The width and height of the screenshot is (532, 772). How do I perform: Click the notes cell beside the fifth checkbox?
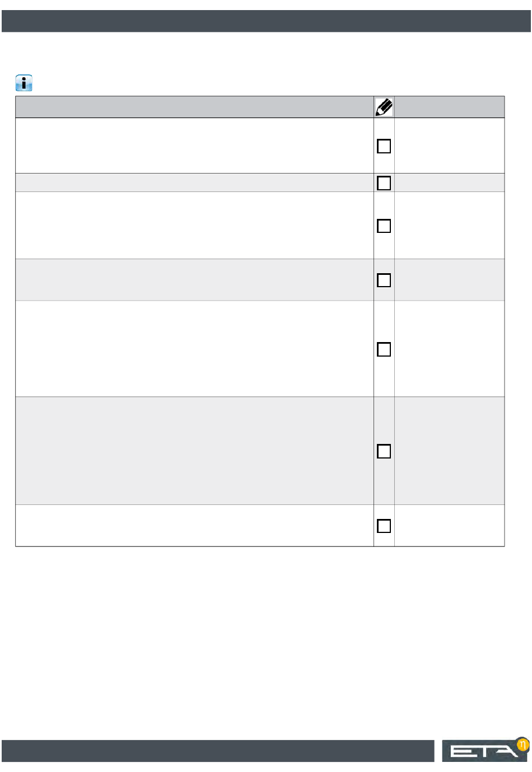coord(450,349)
